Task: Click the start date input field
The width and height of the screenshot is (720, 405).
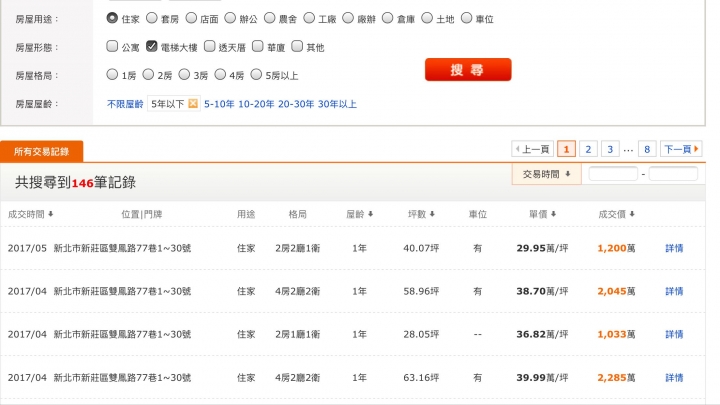Action: pos(613,174)
